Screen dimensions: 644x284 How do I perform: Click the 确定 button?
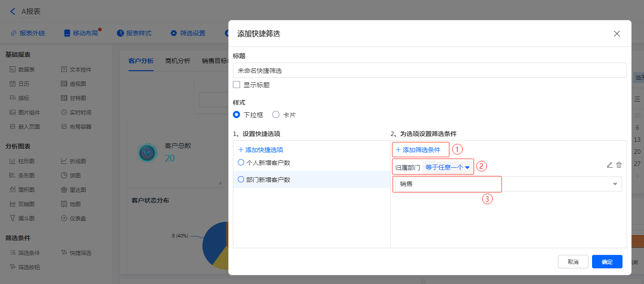(607, 262)
